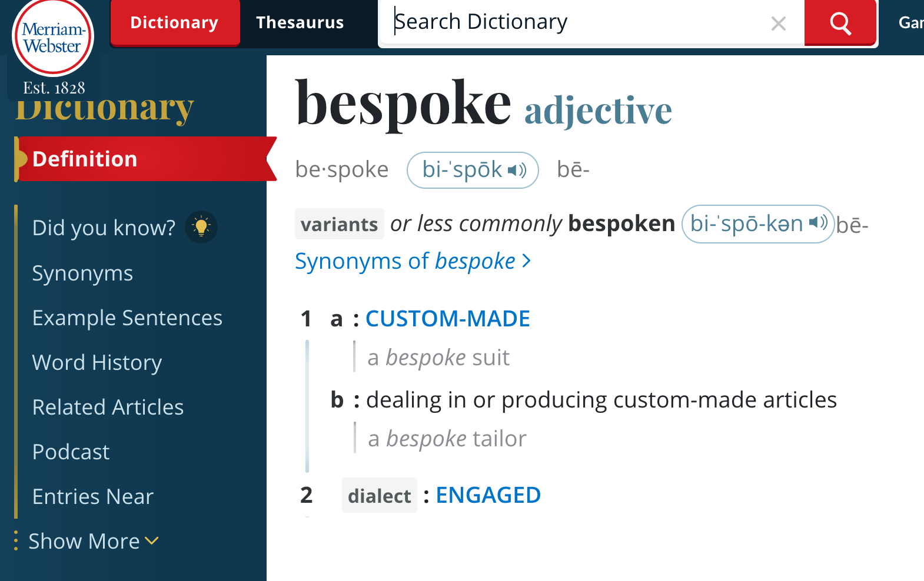Jump to the Synonyms section in sidebar
Screen dimensions: 924x581
(82, 273)
